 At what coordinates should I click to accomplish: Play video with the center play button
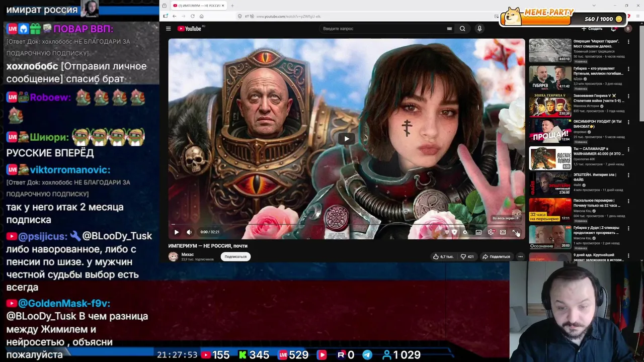coord(346,139)
